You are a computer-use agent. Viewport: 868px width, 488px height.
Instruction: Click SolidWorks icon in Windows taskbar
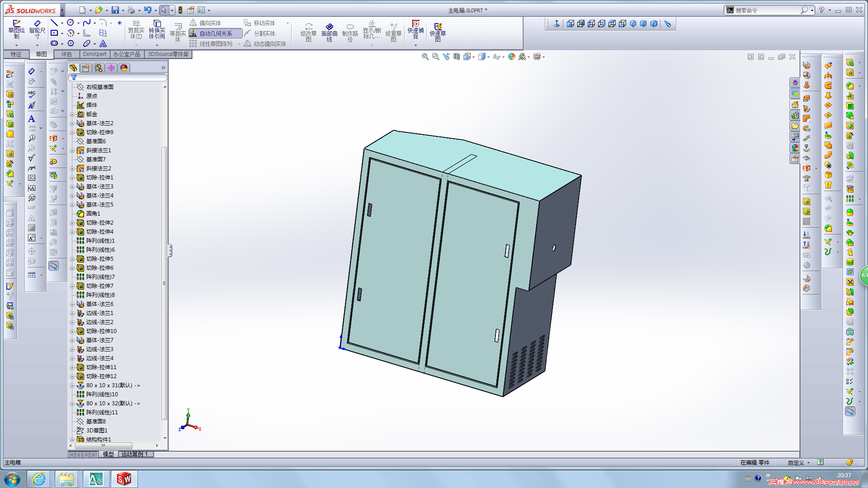pyautogui.click(x=124, y=479)
